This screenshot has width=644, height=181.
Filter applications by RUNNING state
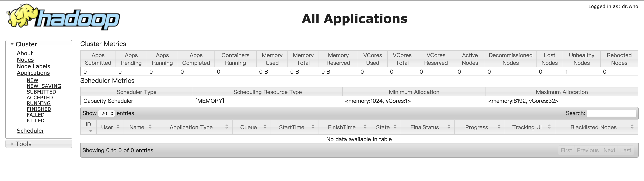(39, 103)
